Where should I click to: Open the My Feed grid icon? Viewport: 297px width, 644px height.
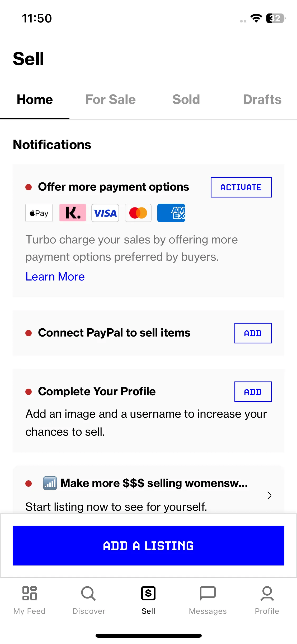30,593
